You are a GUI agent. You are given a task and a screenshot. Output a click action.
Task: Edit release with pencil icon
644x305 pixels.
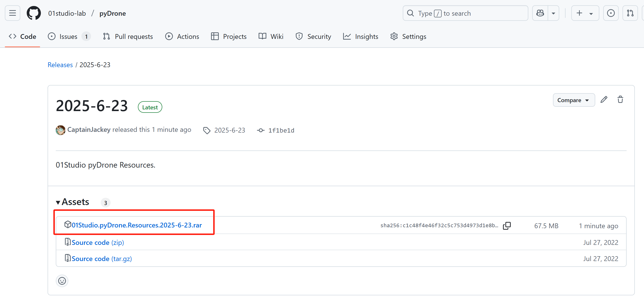click(604, 99)
